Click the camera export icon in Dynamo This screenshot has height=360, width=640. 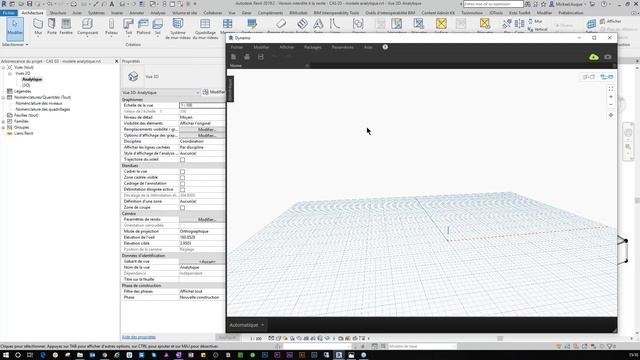click(608, 57)
